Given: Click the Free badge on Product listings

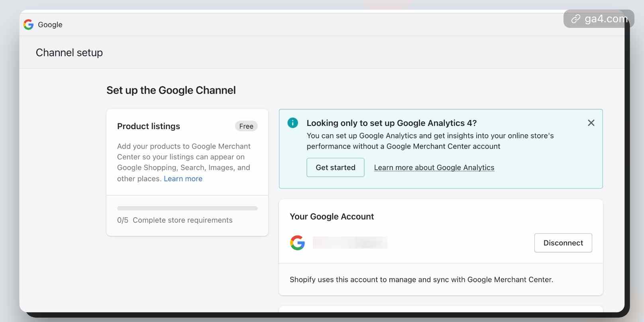Looking at the screenshot, I should pos(246,126).
